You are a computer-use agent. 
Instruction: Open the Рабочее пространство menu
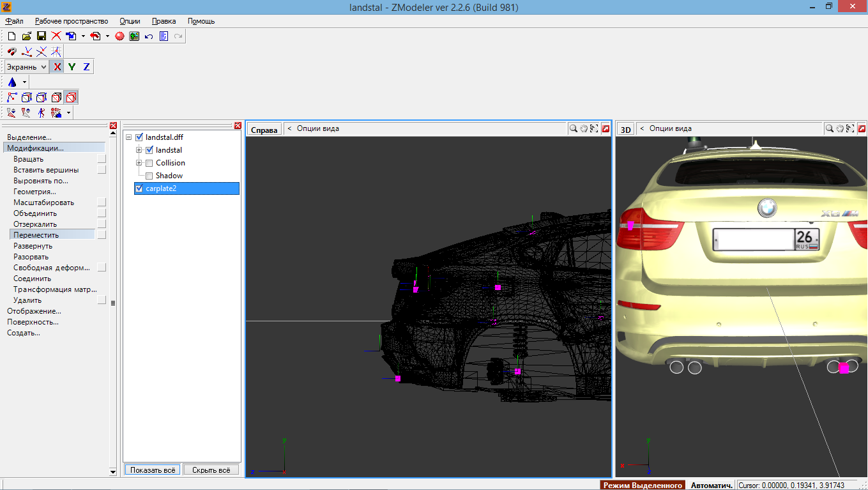click(x=72, y=21)
